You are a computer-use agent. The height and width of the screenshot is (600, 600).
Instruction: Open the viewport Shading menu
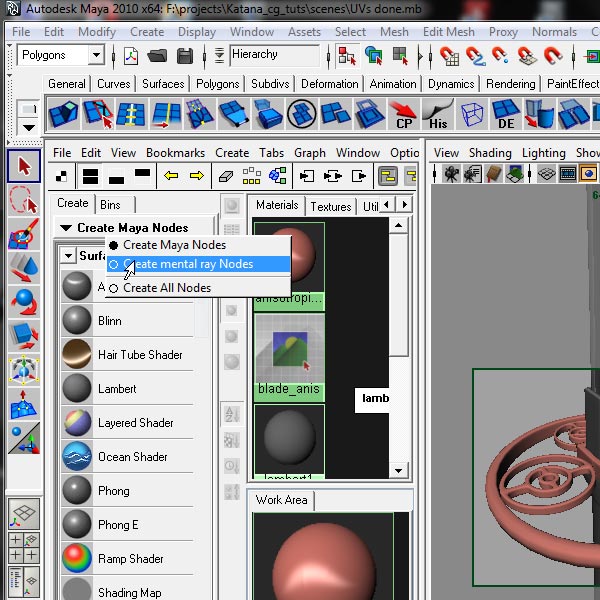(x=490, y=153)
